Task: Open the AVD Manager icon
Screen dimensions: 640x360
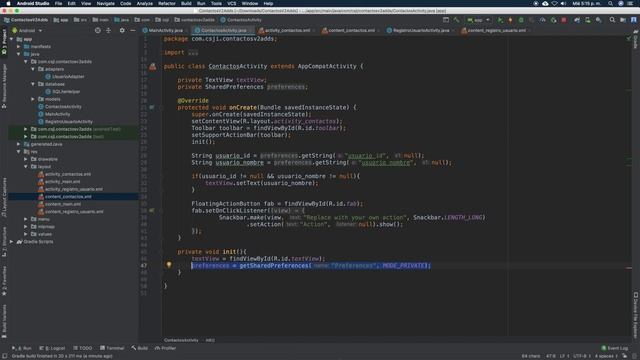Action: (587, 20)
